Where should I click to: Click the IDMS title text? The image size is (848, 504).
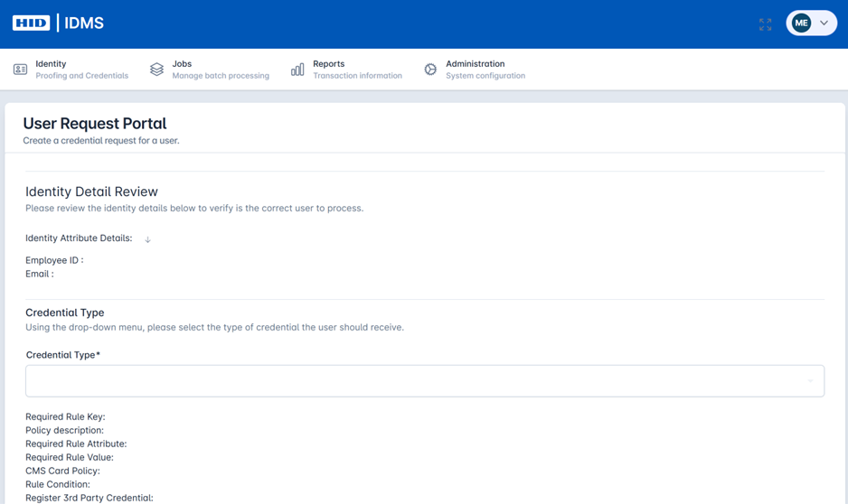tap(84, 23)
